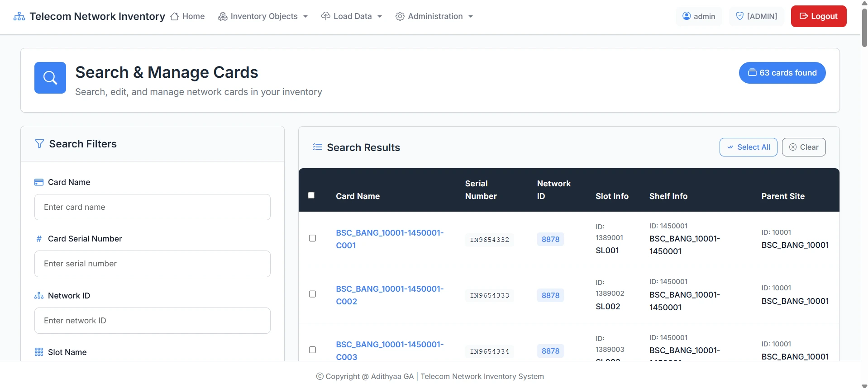Click the admin user profile icon
This screenshot has height=388, width=868.
[x=686, y=16]
